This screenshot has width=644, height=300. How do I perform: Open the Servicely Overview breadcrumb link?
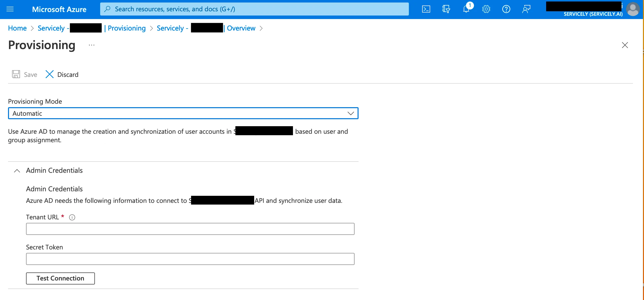pyautogui.click(x=206, y=28)
